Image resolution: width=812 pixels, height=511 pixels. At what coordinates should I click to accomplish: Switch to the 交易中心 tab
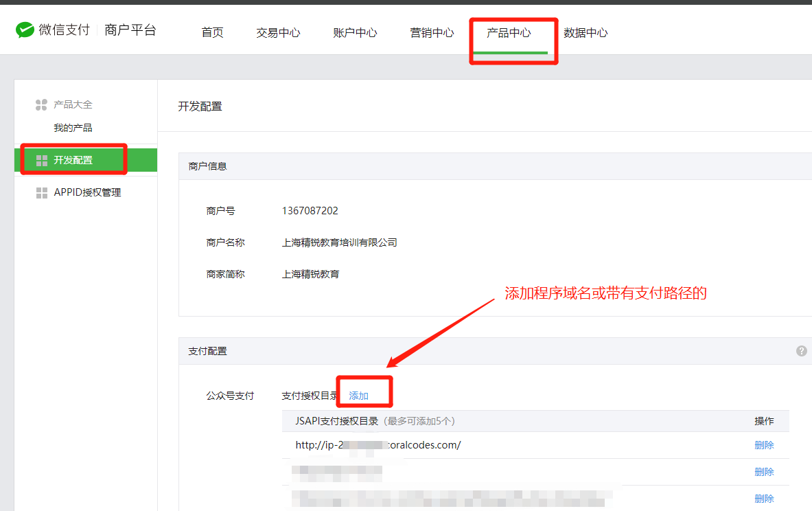click(278, 33)
